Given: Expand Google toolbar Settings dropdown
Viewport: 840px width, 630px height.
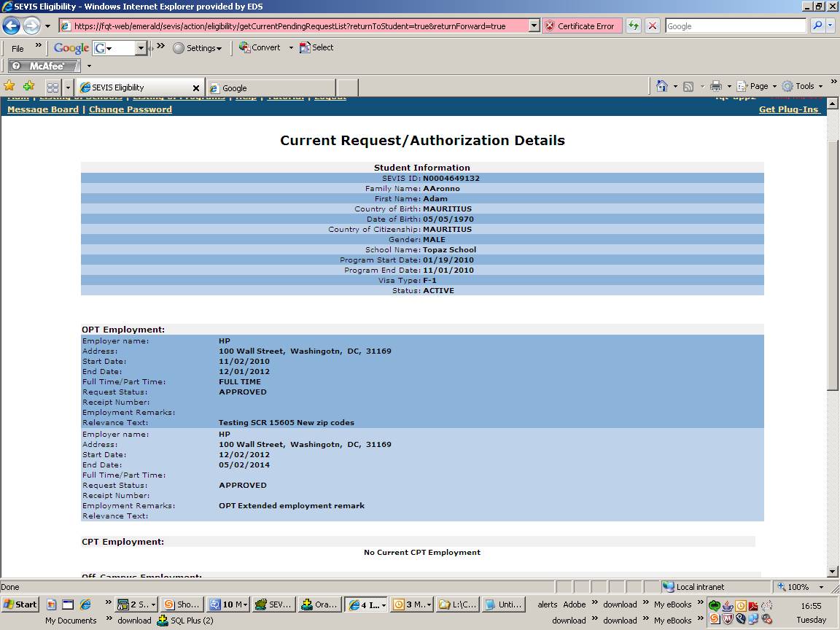Looking at the screenshot, I should (x=198, y=48).
